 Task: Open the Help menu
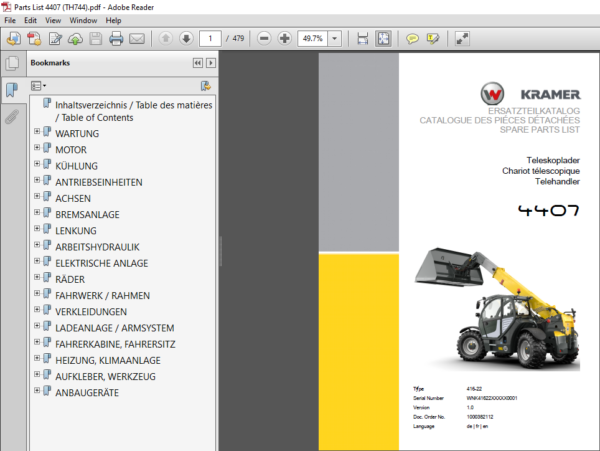113,20
